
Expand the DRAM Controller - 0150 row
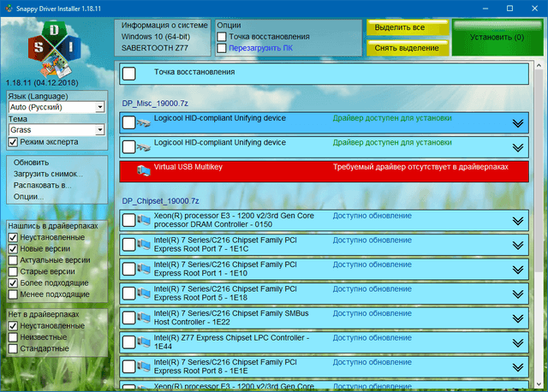click(517, 221)
